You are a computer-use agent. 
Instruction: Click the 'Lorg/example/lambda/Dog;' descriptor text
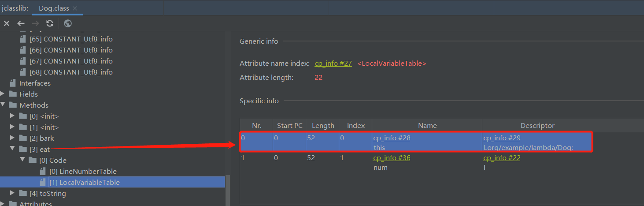[x=528, y=148]
